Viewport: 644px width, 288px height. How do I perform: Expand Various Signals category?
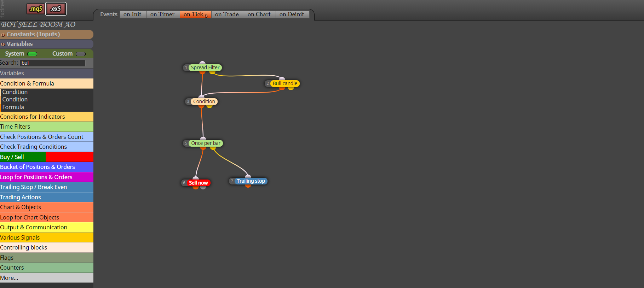pos(47,237)
